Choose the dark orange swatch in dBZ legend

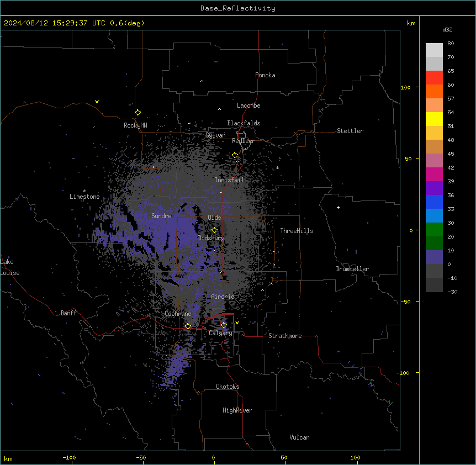pyautogui.click(x=434, y=91)
